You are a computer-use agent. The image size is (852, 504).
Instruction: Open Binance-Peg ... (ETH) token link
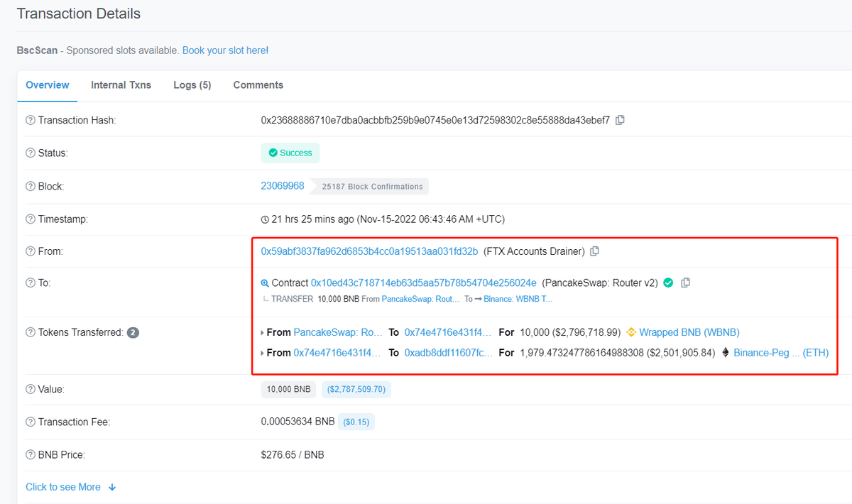[781, 352]
